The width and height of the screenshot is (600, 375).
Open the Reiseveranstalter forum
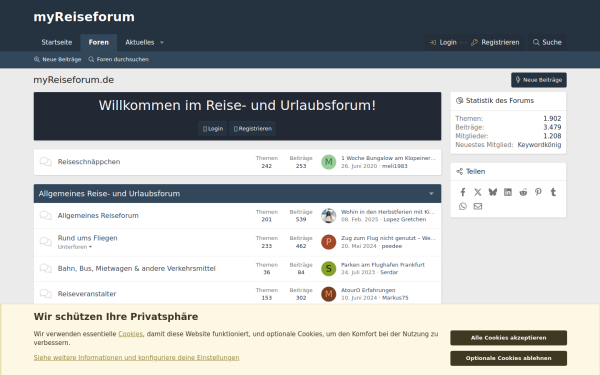(x=87, y=294)
